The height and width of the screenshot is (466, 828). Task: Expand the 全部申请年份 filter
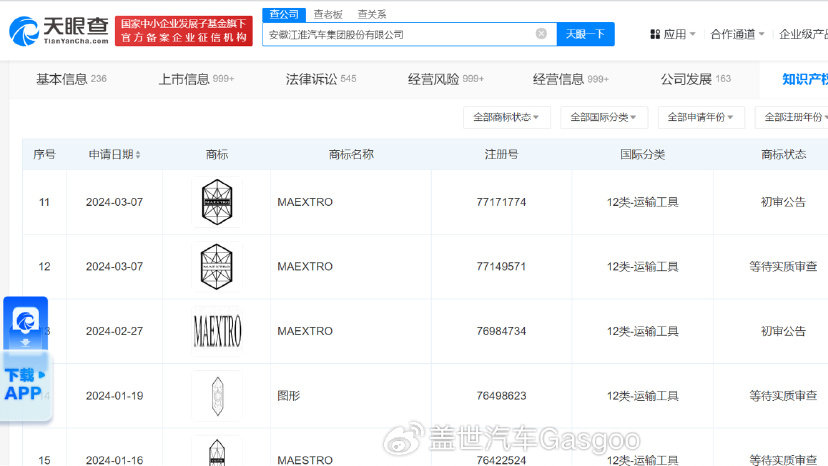point(701,117)
